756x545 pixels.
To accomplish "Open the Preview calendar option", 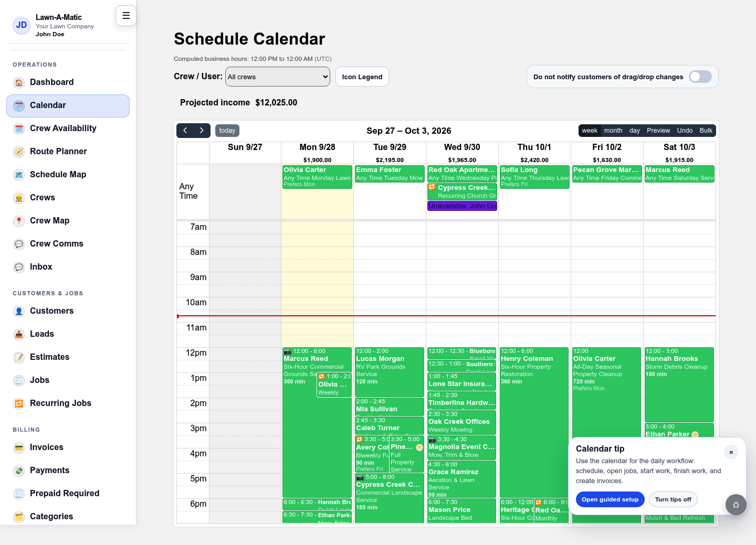I will 658,131.
